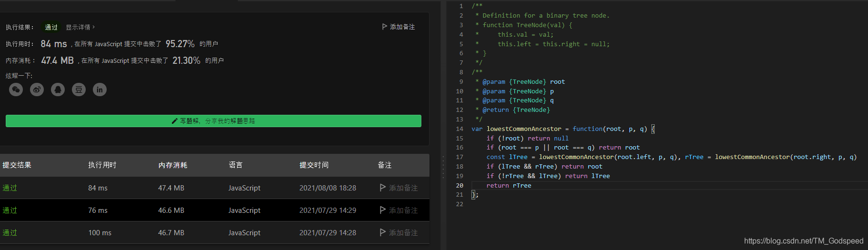868x250 pixels.
Task: Click line number 20 in editor gutter
Action: click(459, 185)
